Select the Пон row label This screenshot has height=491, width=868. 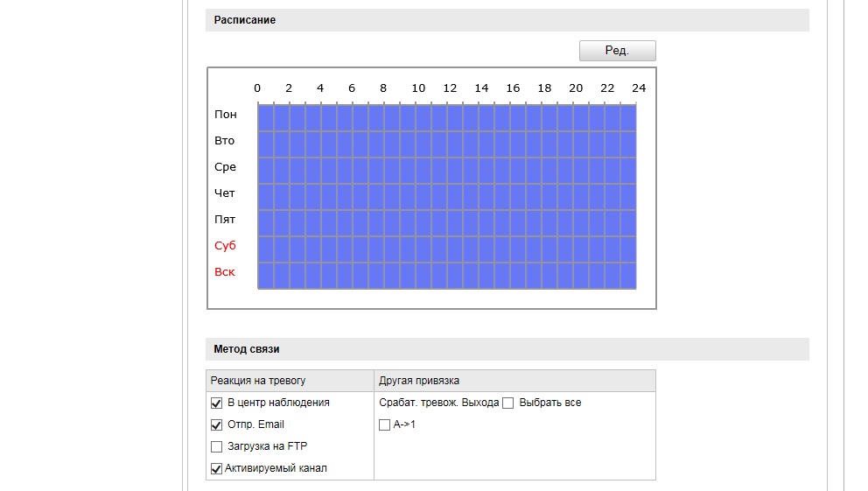point(225,115)
